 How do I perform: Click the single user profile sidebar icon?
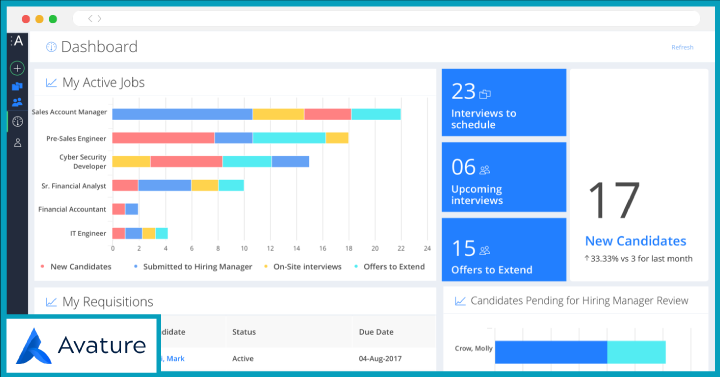17,143
